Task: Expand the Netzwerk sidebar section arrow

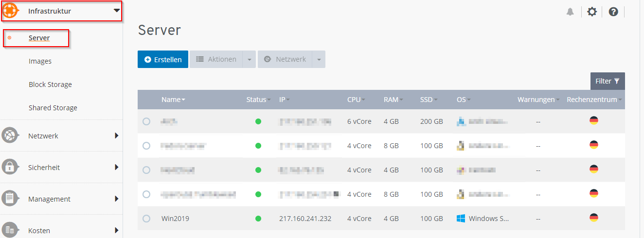Action: click(117, 136)
